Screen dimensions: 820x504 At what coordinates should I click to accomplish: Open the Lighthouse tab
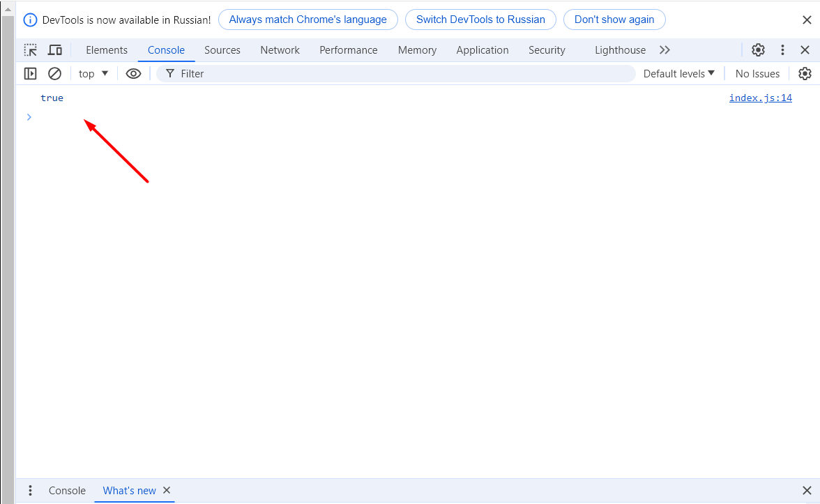621,50
